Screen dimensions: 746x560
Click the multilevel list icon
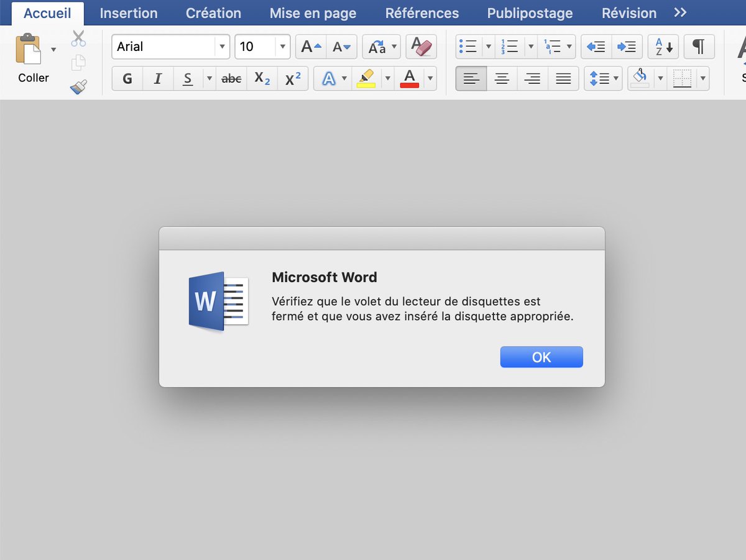[x=552, y=47]
